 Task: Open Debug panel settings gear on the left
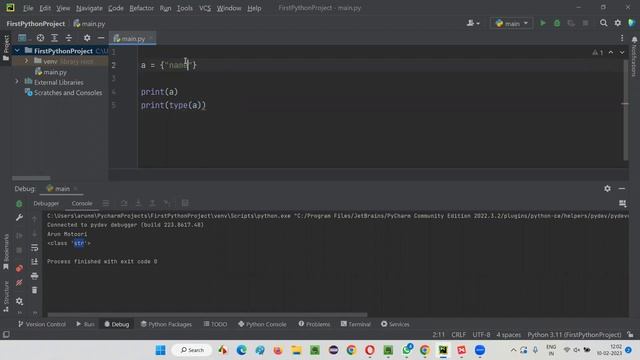point(19,301)
